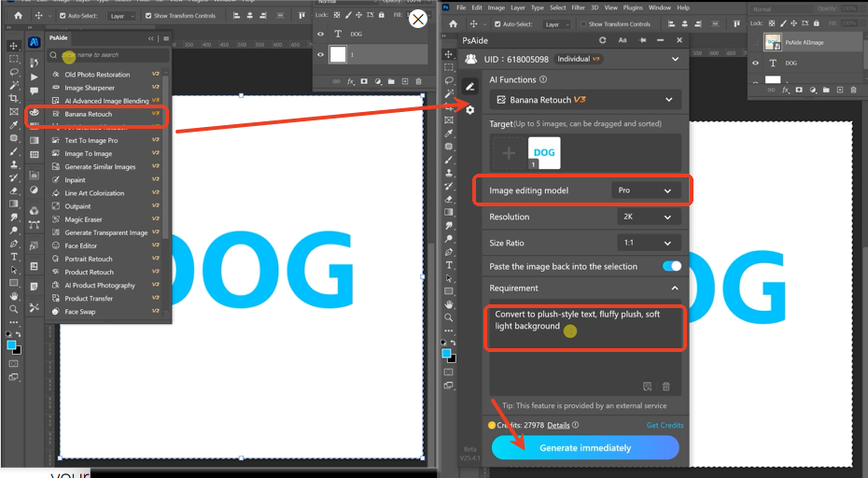Click the PsAide refresh icon
The width and height of the screenshot is (868, 478).
603,40
